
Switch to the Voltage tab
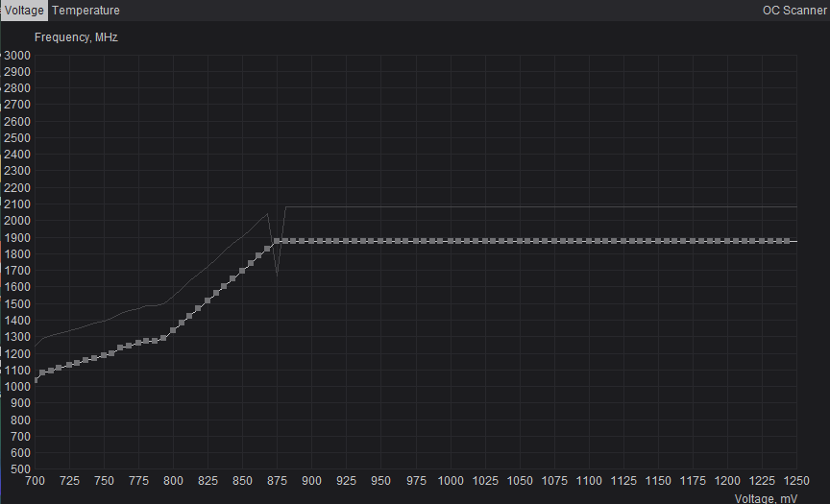(24, 11)
